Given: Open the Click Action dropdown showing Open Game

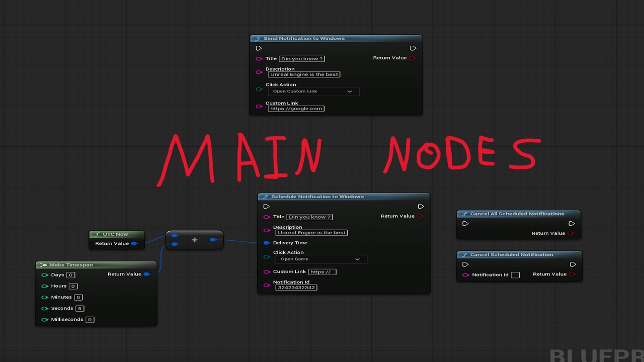Looking at the screenshot, I should (x=321, y=259).
